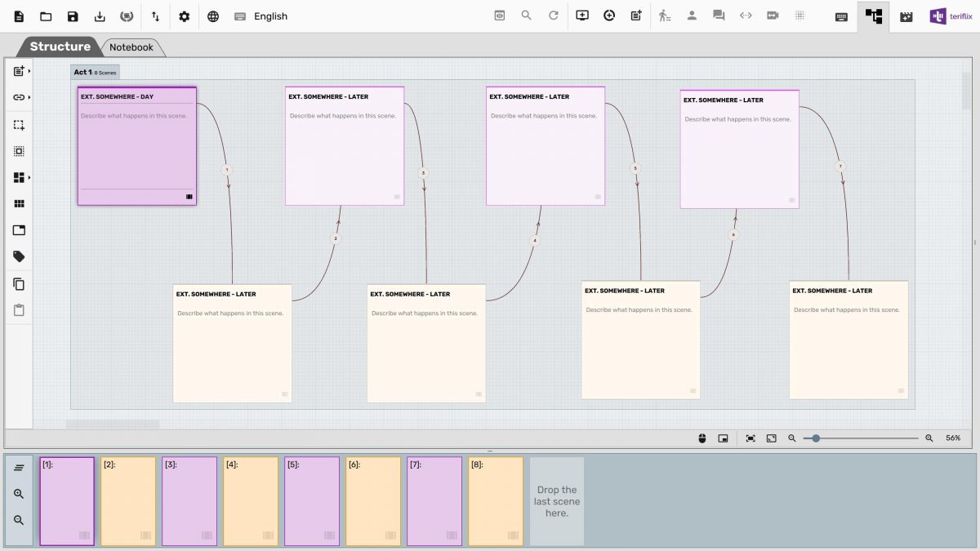The image size is (980, 551).
Task: Open the Find search icon in the toolbar
Action: [526, 15]
